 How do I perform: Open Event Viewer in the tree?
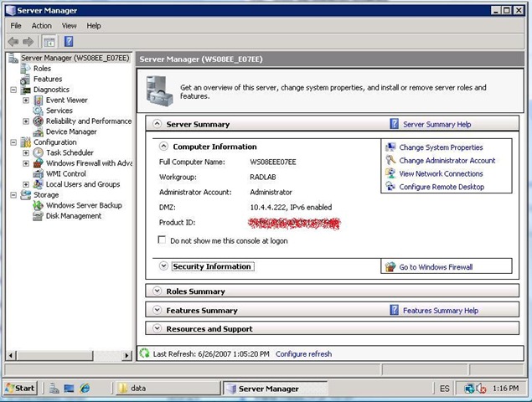click(66, 100)
